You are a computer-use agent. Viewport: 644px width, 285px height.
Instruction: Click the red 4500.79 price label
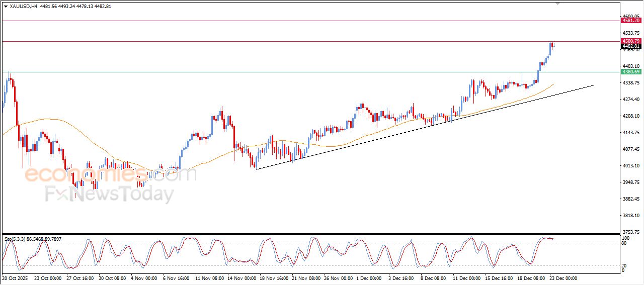tap(631, 41)
